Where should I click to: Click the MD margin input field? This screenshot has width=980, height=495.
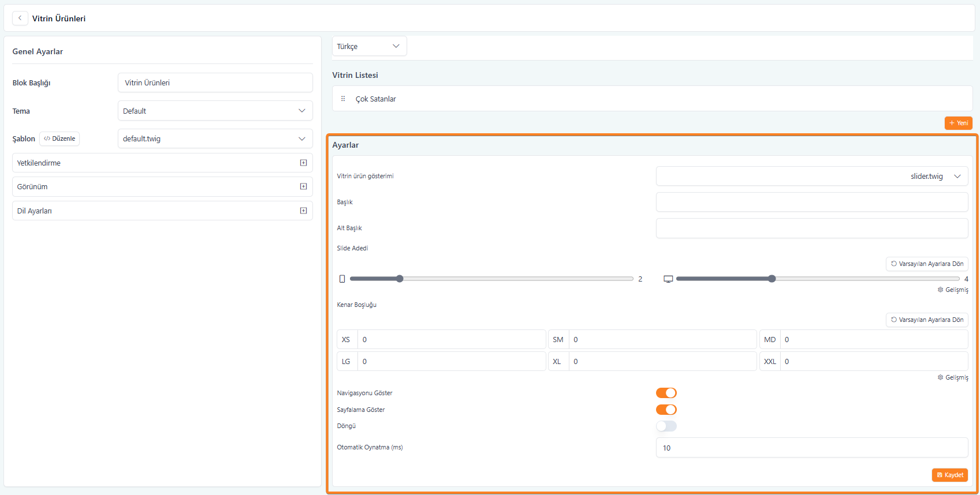pyautogui.click(x=874, y=339)
